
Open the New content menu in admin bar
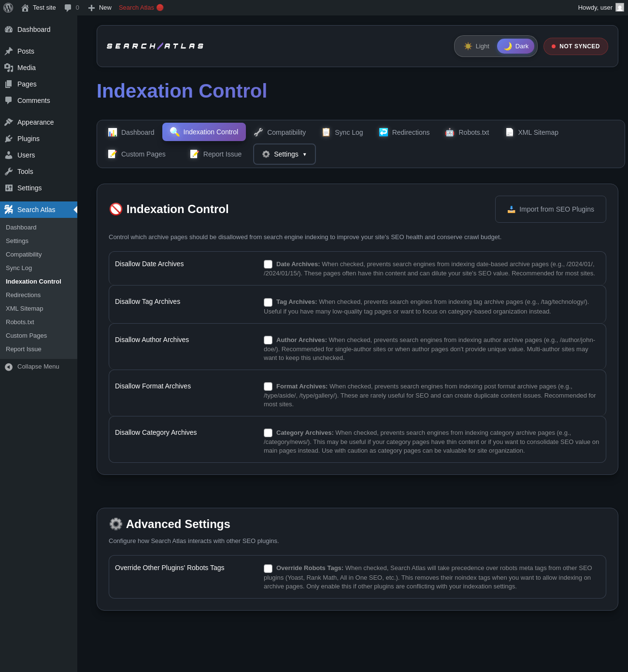(100, 8)
